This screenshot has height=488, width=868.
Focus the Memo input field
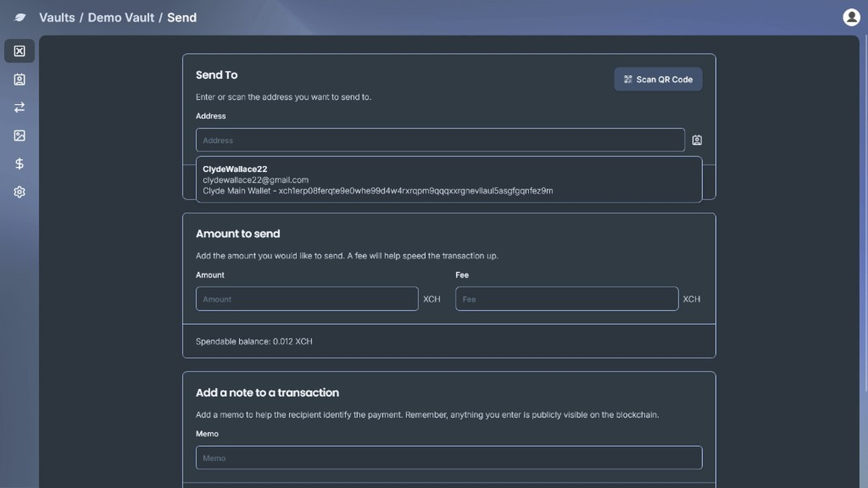[x=449, y=458]
